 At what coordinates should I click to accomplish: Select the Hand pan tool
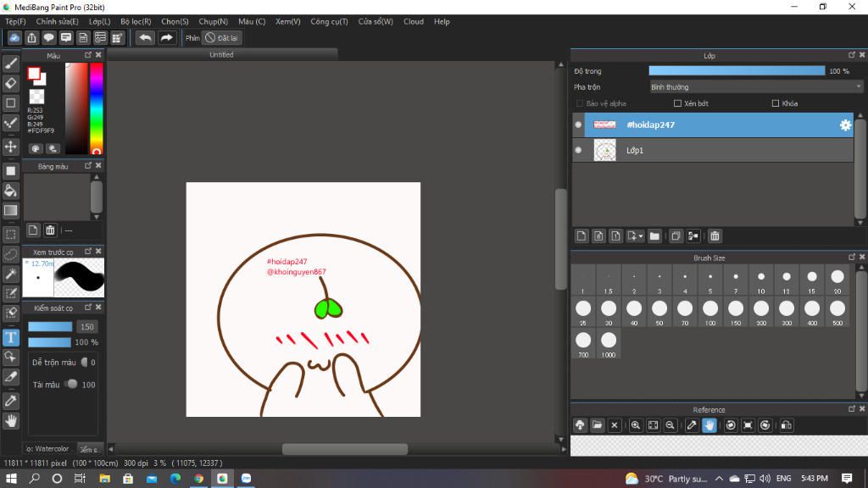[10, 421]
